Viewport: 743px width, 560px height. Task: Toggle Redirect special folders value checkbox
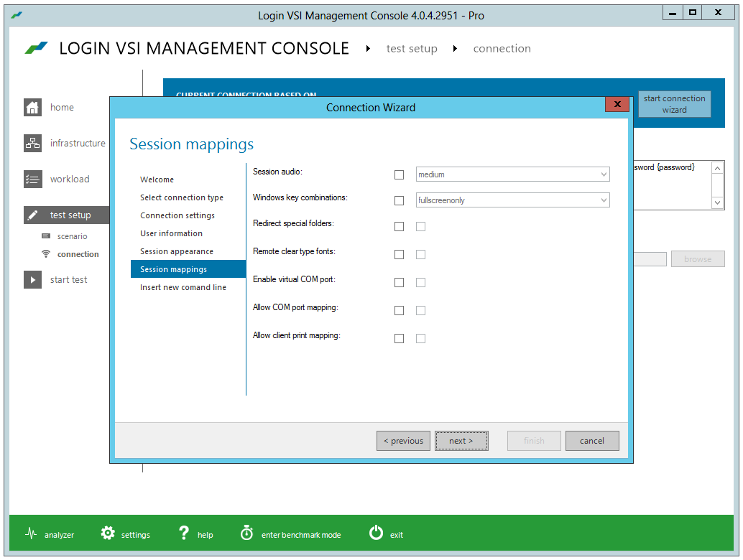[421, 227]
